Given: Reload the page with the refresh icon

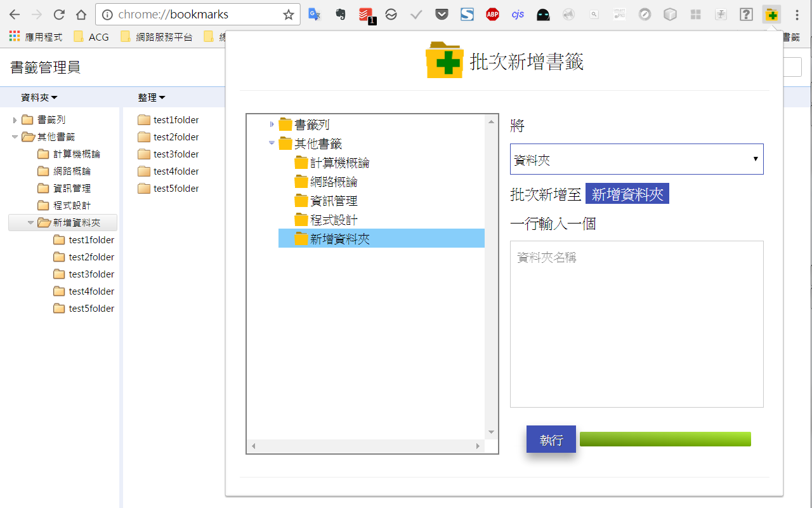Looking at the screenshot, I should point(59,15).
